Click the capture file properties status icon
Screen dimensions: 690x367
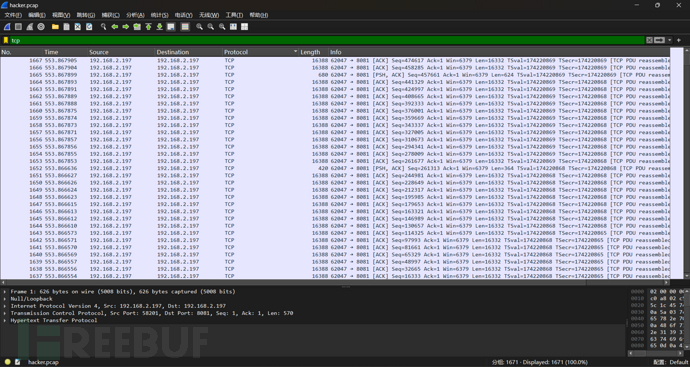[x=18, y=362]
